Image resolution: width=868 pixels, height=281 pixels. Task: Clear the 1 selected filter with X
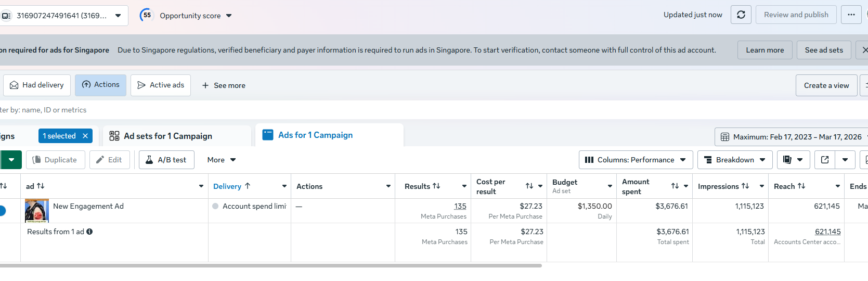point(85,136)
